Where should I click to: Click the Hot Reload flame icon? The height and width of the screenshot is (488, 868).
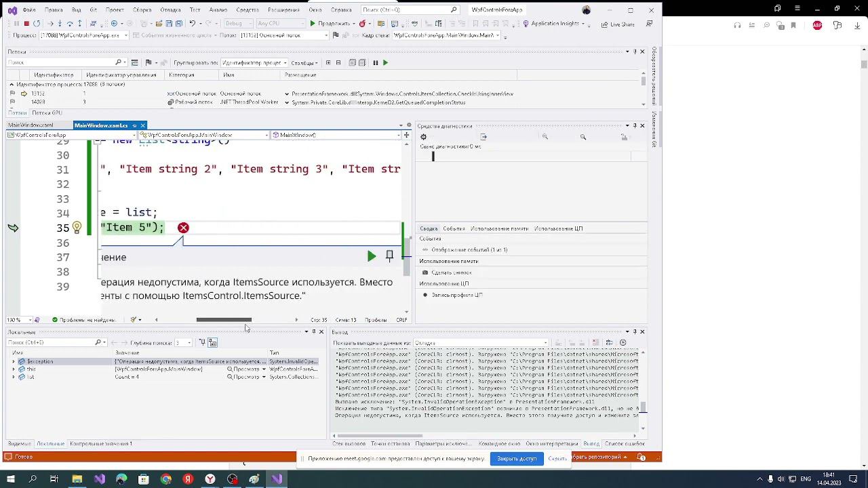tap(363, 24)
